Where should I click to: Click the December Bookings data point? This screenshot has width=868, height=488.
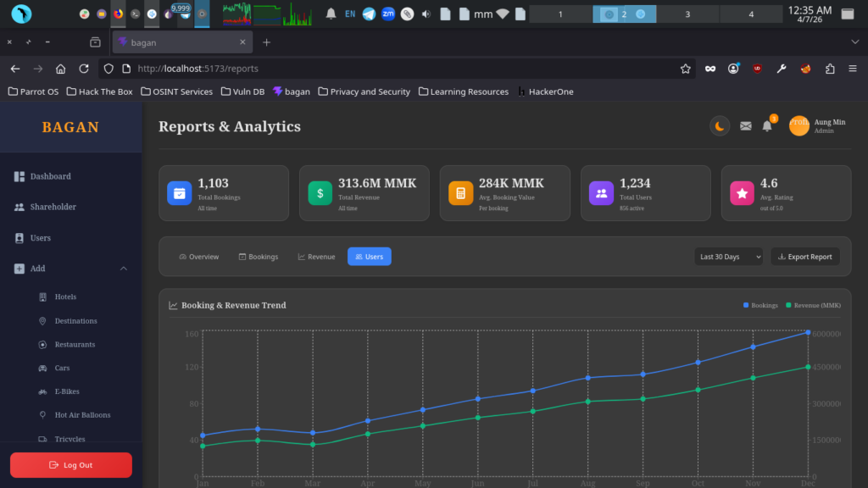click(808, 332)
